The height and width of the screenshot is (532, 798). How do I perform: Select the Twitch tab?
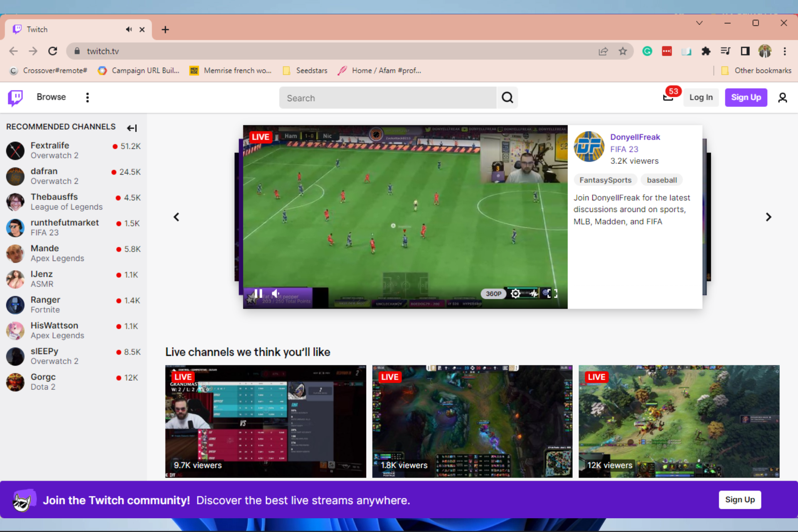pos(78,30)
